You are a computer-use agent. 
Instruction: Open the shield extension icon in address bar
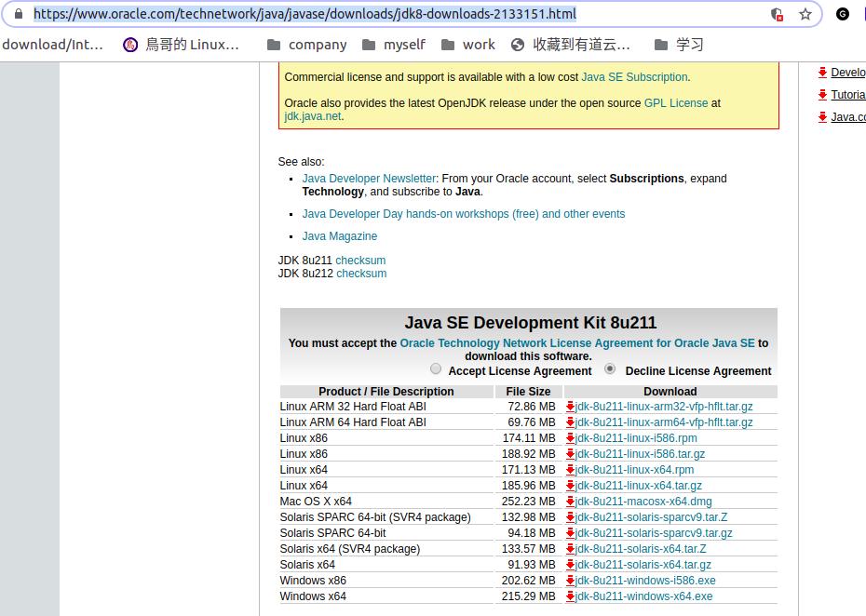tap(777, 14)
